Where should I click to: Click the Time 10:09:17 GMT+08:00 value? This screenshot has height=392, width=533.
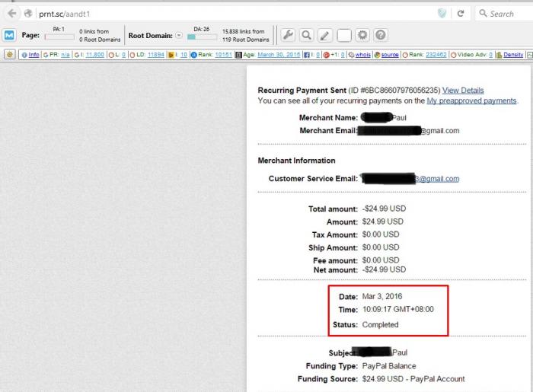tap(398, 309)
